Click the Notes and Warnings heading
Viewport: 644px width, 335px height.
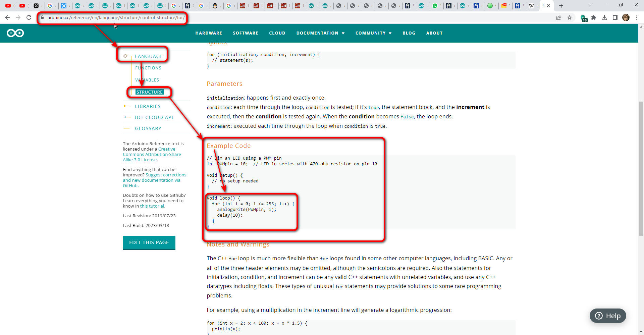coord(238,244)
